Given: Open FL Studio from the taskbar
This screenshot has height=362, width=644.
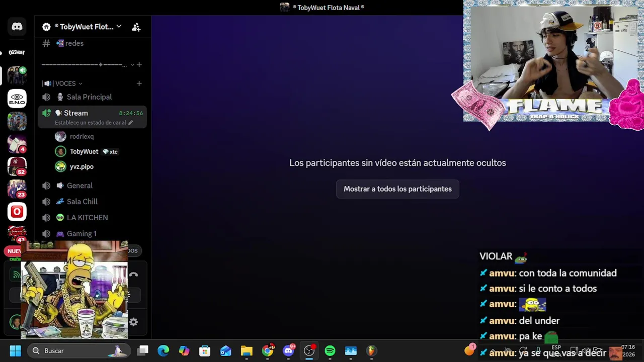Looking at the screenshot, I should point(371,351).
